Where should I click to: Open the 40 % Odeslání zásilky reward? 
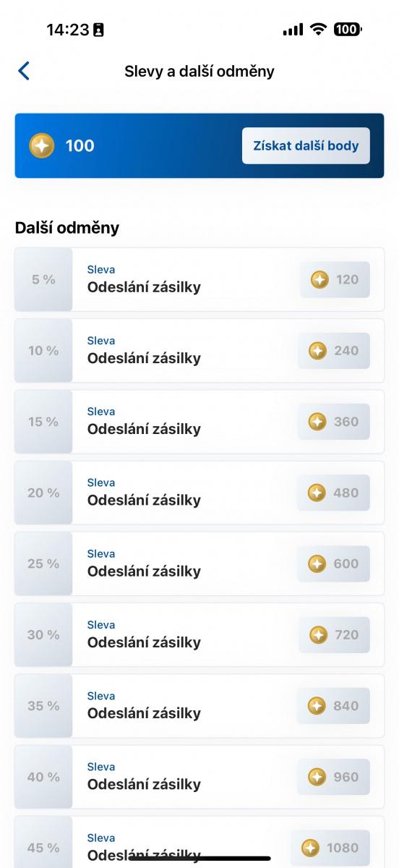[x=199, y=777]
